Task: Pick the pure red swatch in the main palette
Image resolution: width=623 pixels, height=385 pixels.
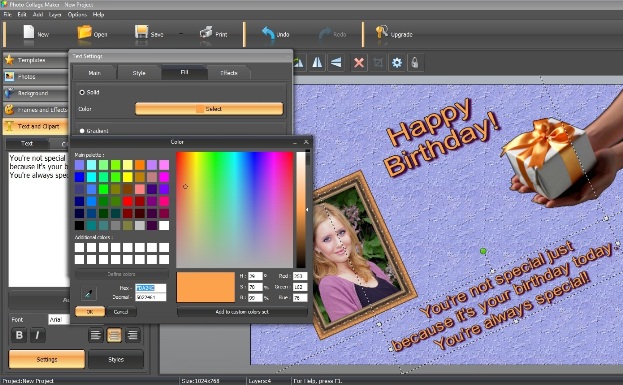Action: coord(128,201)
